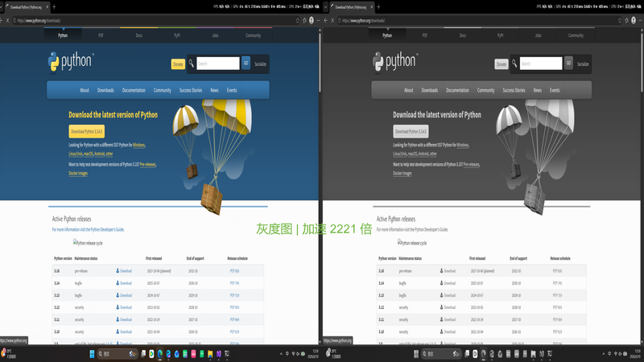Click the Download Python 3.14.5 button on the grayscale page
The height and width of the screenshot is (362, 644).
coord(411,131)
